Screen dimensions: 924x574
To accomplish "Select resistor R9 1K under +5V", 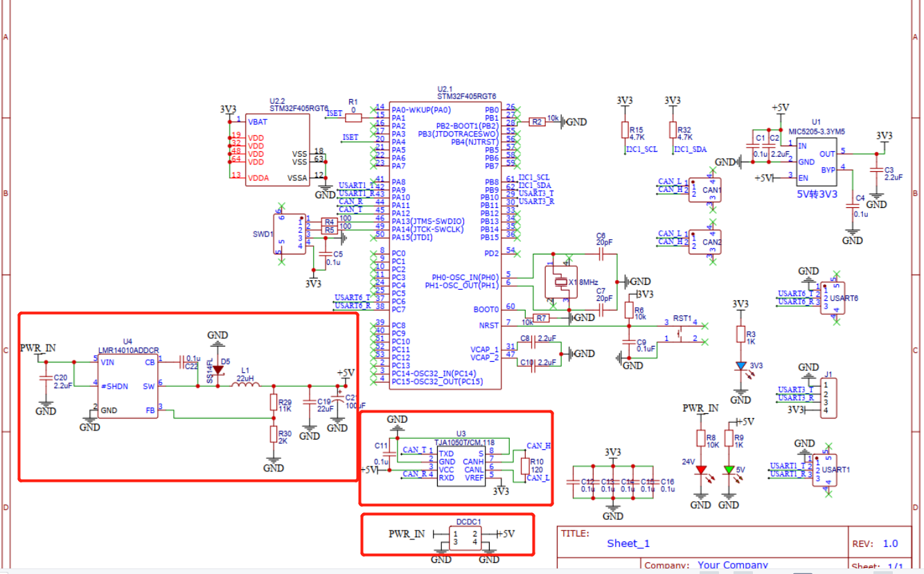I will [728, 438].
